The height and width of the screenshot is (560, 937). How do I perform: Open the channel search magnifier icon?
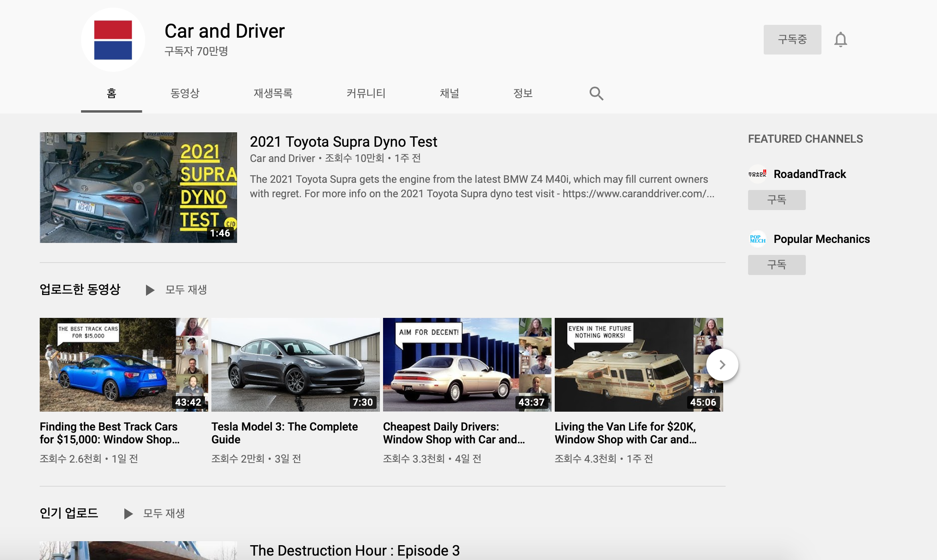(596, 93)
